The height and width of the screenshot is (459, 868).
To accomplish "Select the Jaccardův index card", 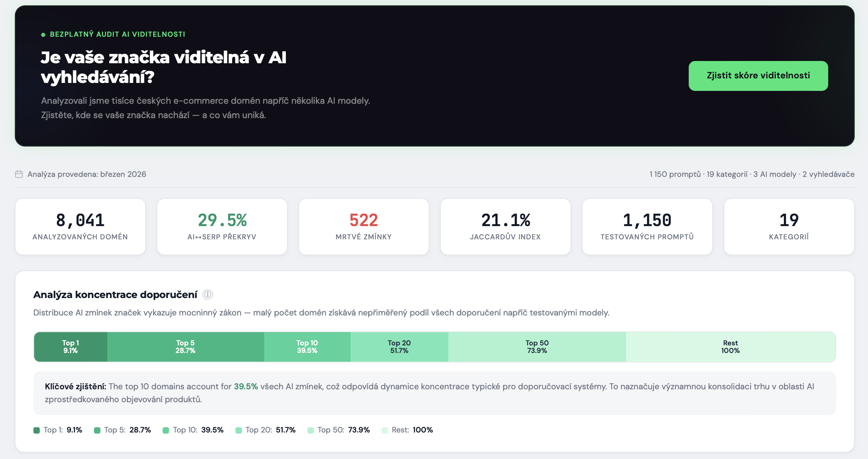I will point(505,226).
